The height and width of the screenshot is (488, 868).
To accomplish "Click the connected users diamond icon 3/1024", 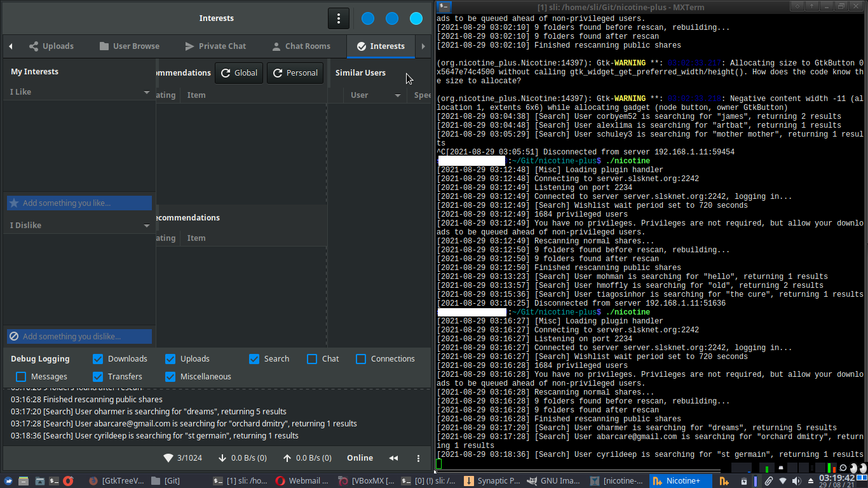I will click(x=168, y=458).
